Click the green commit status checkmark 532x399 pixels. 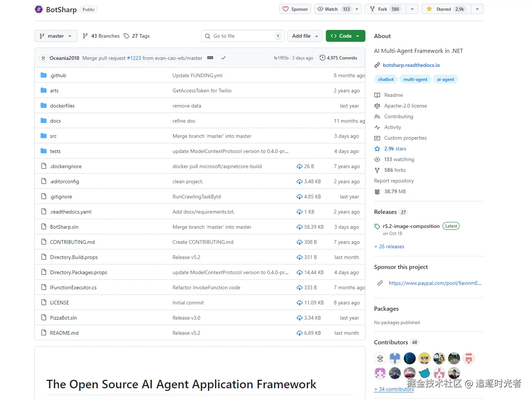point(224,58)
